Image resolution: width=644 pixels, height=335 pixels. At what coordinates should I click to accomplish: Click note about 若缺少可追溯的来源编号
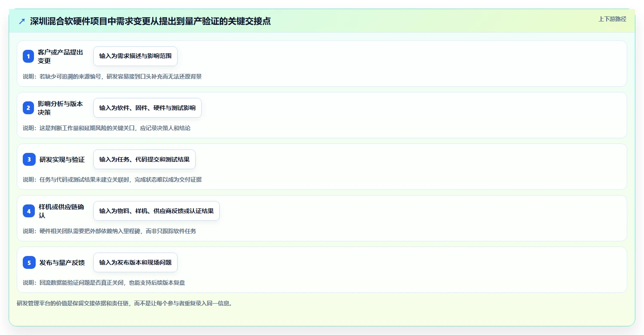(x=112, y=76)
